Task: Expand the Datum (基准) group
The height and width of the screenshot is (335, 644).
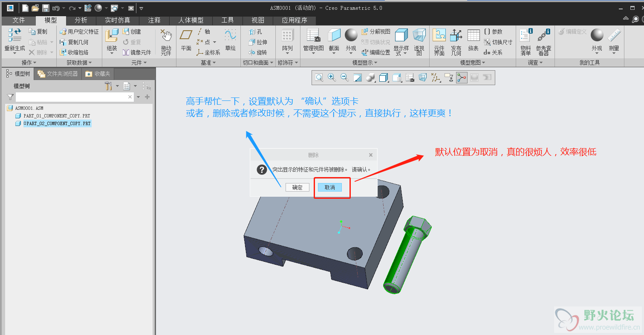Action: point(208,63)
